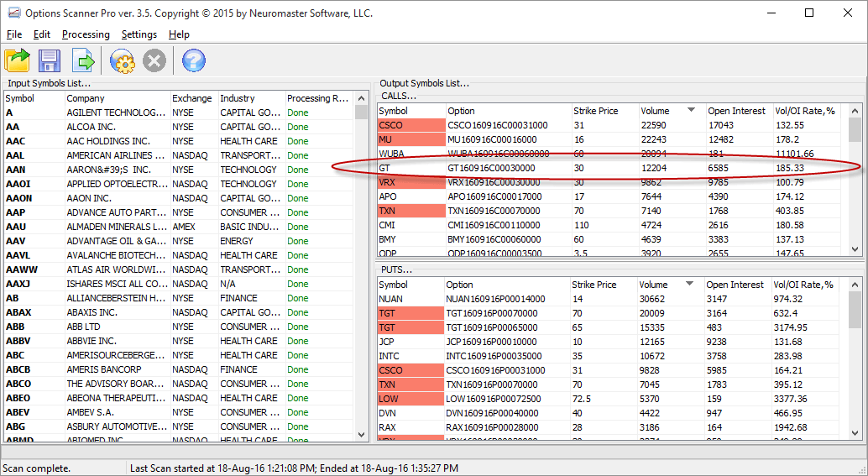This screenshot has width=868, height=476.
Task: Click CALLS list scrollbar up arrow
Action: tap(855, 112)
